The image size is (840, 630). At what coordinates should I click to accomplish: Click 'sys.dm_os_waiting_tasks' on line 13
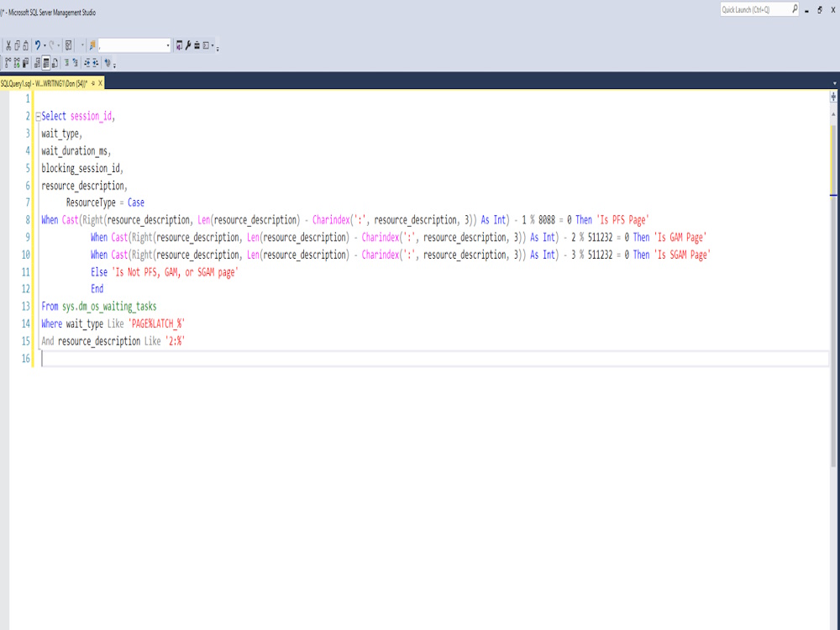coord(109,307)
